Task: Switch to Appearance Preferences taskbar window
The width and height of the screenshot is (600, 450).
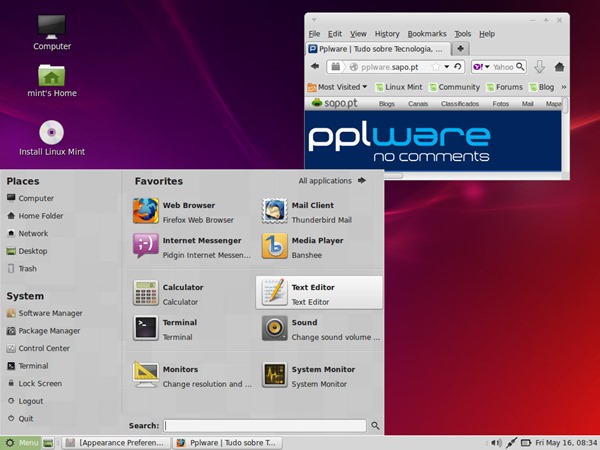Action: [x=116, y=443]
